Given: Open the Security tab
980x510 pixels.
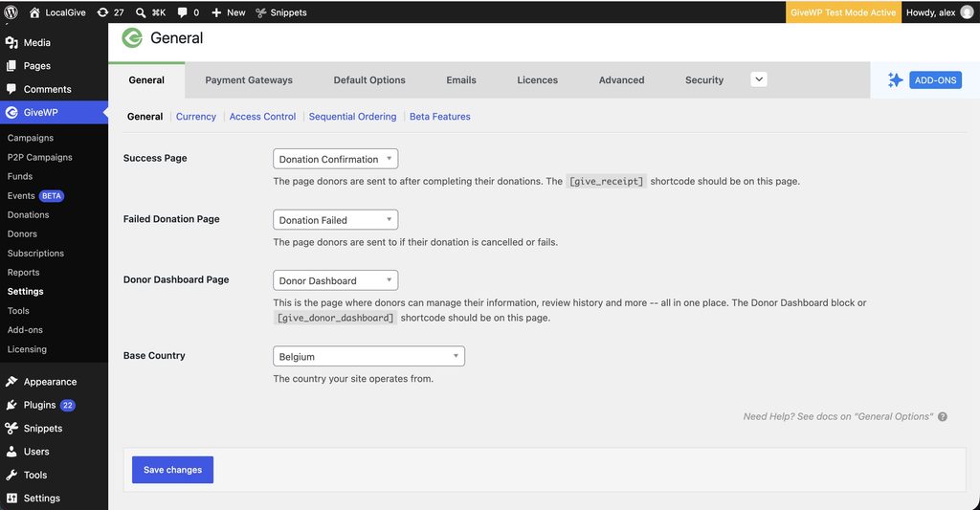Looking at the screenshot, I should click(704, 80).
